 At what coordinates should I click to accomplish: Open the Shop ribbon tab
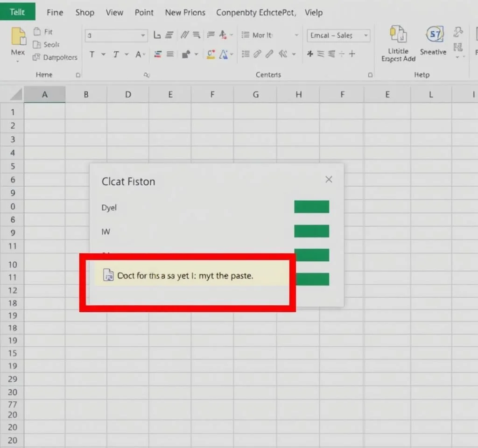84,13
